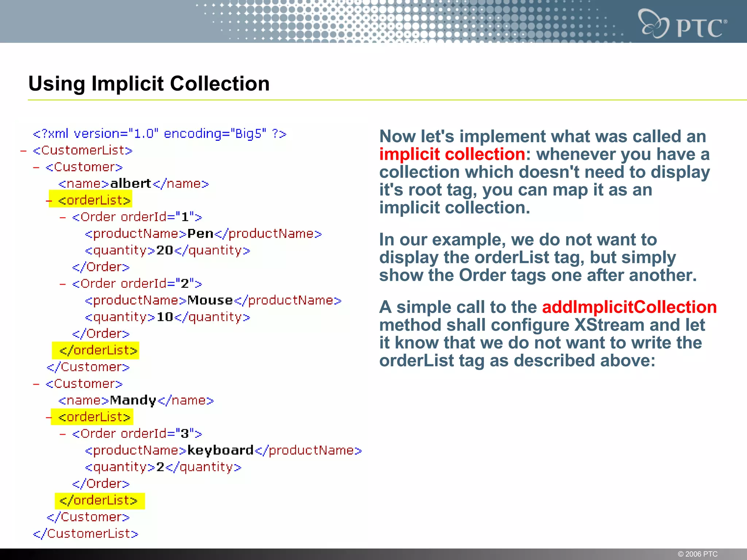Click the name value albert
The width and height of the screenshot is (747, 560).
point(131,183)
